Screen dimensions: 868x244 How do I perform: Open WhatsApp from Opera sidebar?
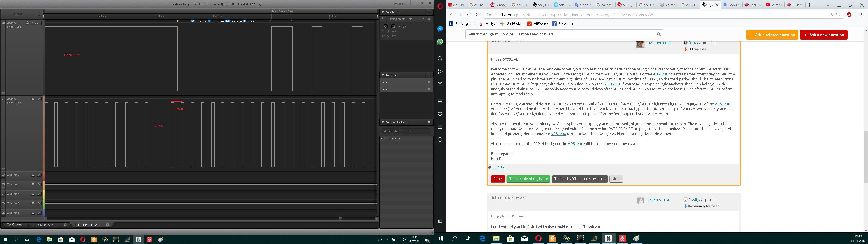pyautogui.click(x=440, y=42)
